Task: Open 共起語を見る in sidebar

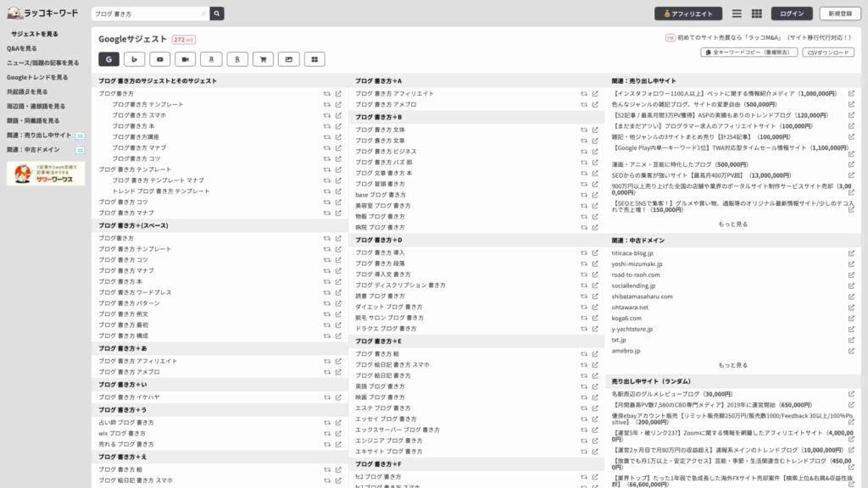Action: click(x=27, y=91)
